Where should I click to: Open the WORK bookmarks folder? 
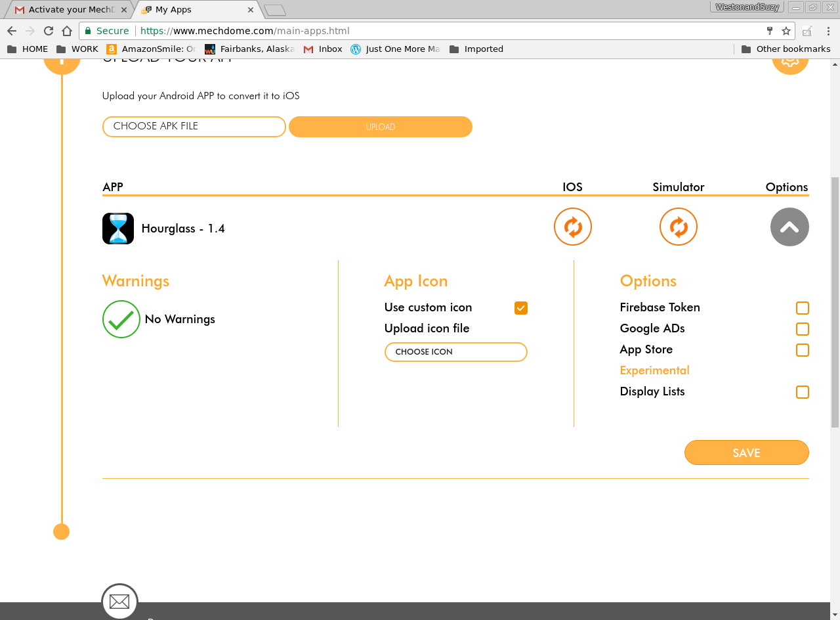point(77,49)
